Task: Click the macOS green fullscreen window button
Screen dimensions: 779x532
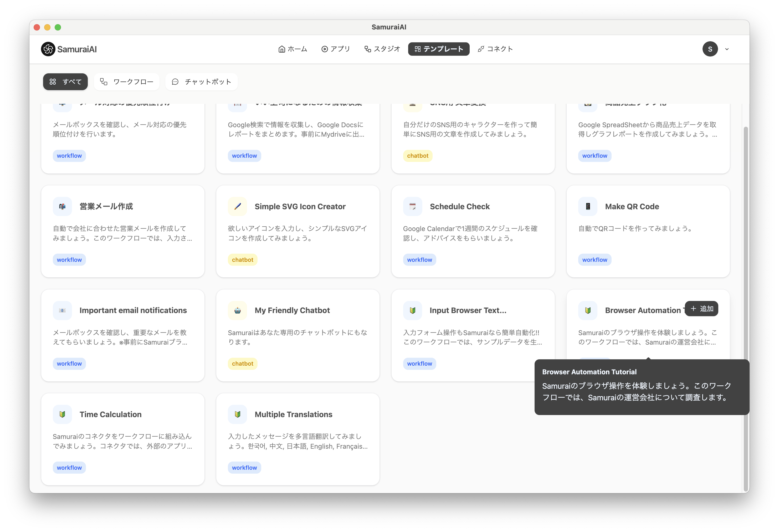Action: coord(58,27)
